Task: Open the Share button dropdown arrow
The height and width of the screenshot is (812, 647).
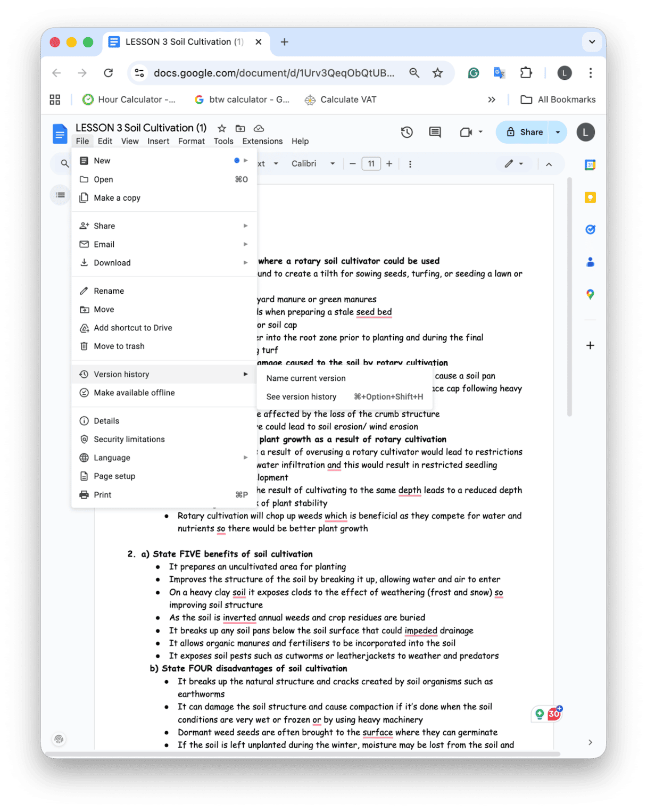Action: click(558, 132)
